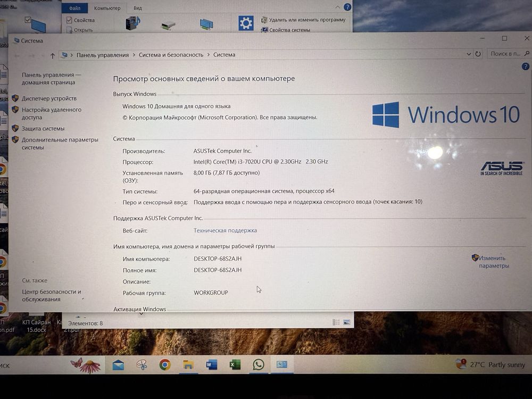Open Excel from the taskbar

coord(235,365)
